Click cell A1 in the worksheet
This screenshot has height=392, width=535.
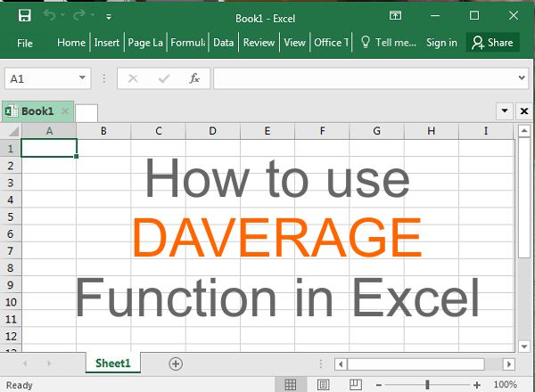[x=49, y=148]
